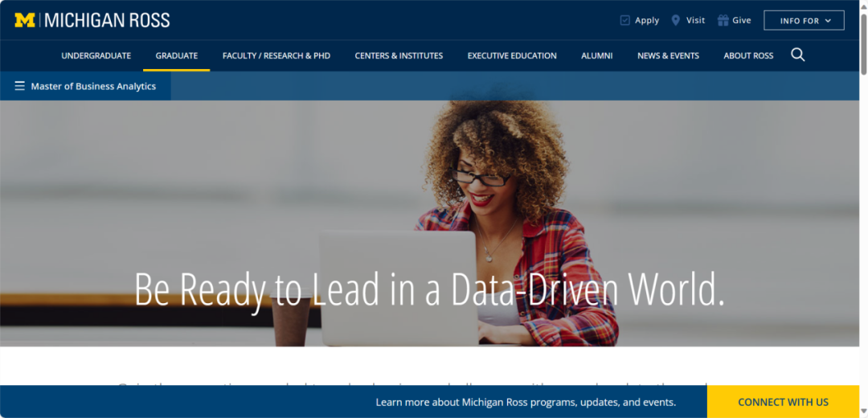This screenshot has width=868, height=418.
Task: Click the CONNECT WITH US button
Action: (x=783, y=402)
